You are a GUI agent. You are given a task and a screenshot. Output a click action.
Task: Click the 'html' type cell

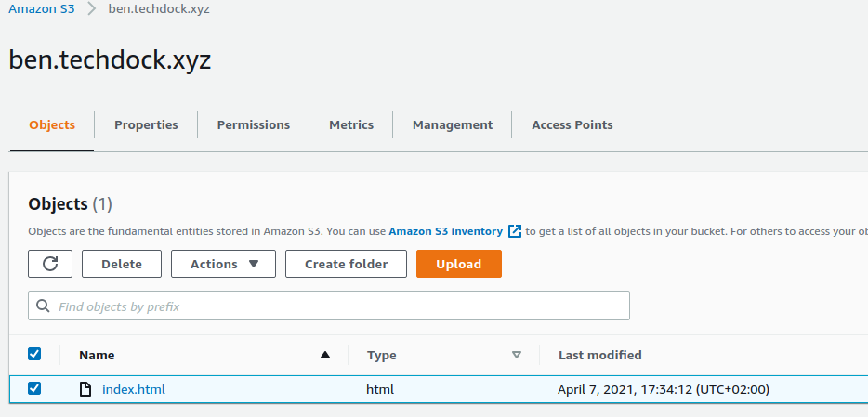tap(380, 389)
